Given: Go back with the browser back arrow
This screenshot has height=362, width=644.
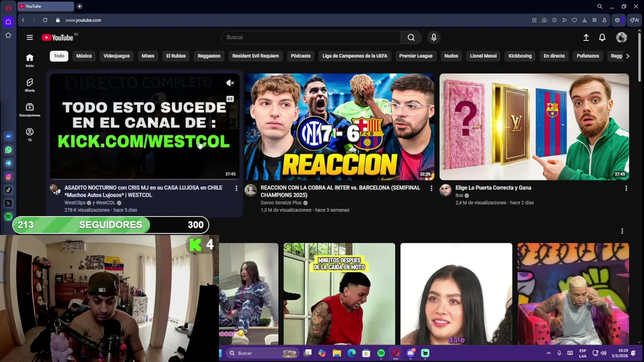Looking at the screenshot, I should coord(23,20).
